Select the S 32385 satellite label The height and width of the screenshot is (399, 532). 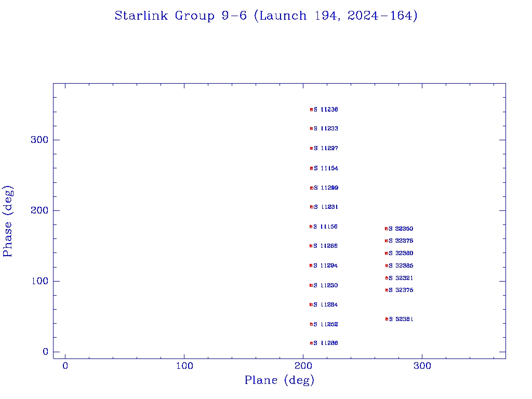pyautogui.click(x=401, y=265)
